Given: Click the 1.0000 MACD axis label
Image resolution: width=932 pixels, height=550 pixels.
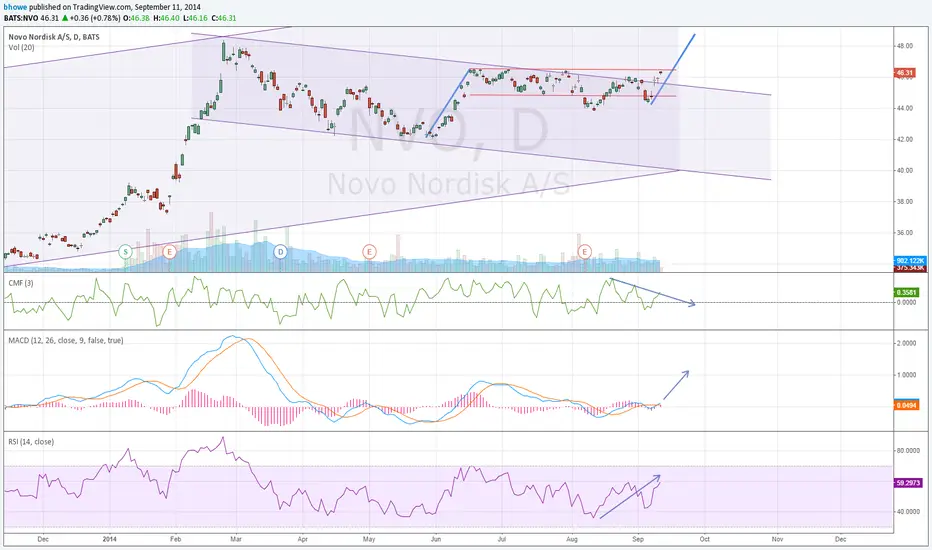Looking at the screenshot, I should tap(906, 375).
